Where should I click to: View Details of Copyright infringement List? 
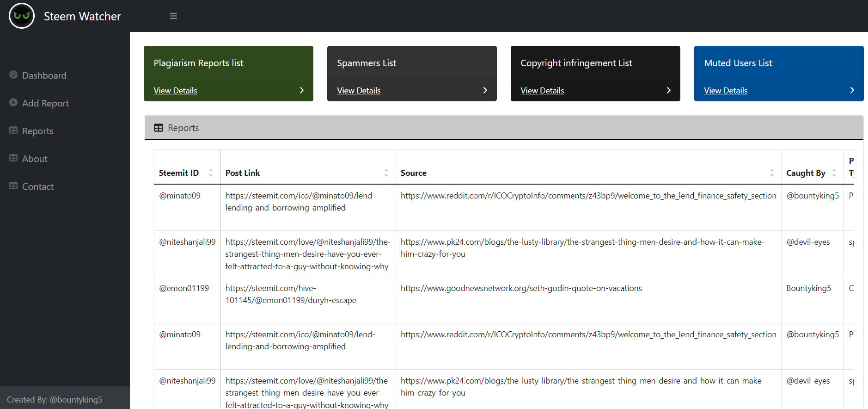pyautogui.click(x=542, y=91)
